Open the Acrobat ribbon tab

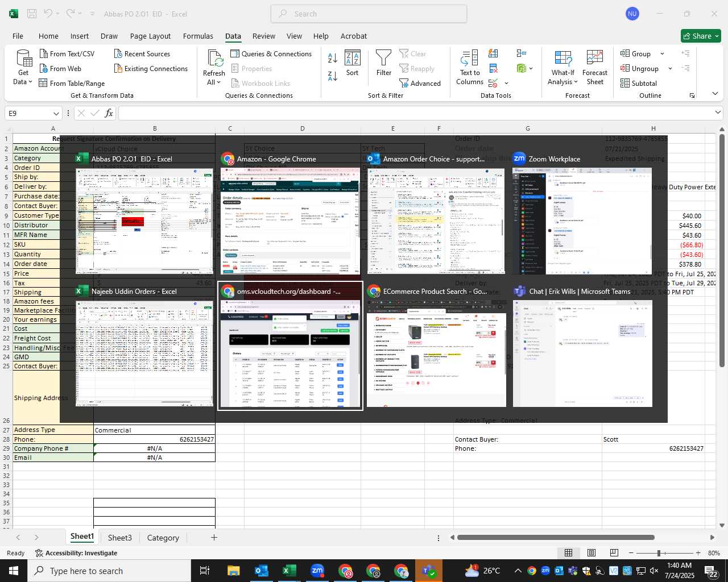(x=354, y=36)
